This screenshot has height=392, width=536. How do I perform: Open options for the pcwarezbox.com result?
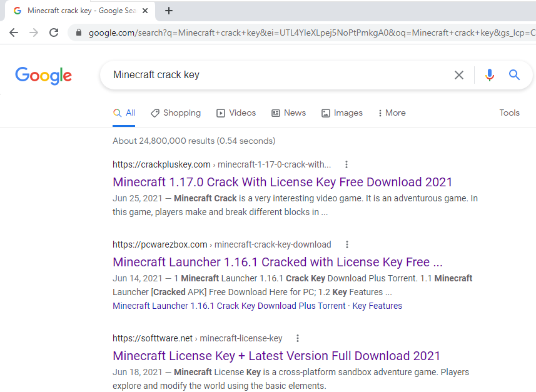(347, 244)
